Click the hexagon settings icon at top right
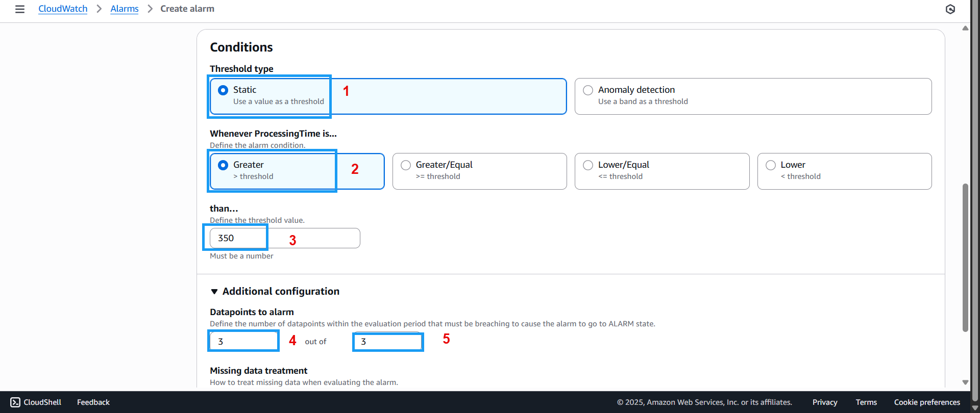Viewport: 980px width, 413px height. pyautogui.click(x=950, y=9)
